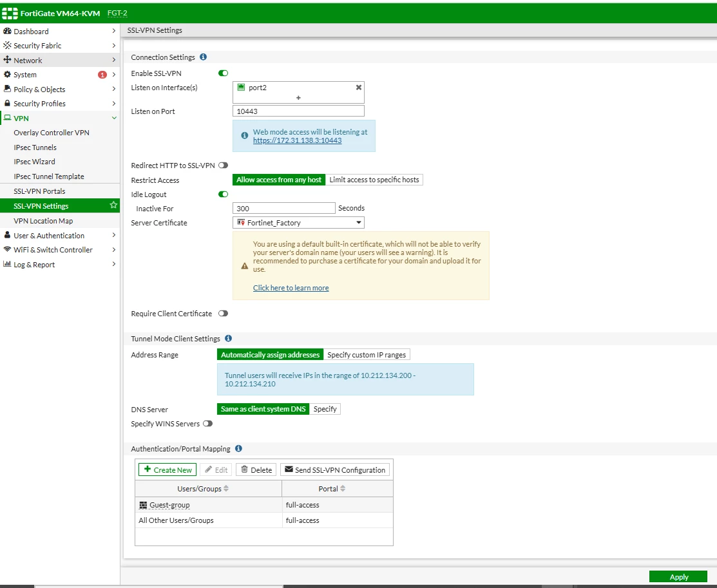The height and width of the screenshot is (588, 717).
Task: Sort by Users/Groups column arrows
Action: pos(226,489)
